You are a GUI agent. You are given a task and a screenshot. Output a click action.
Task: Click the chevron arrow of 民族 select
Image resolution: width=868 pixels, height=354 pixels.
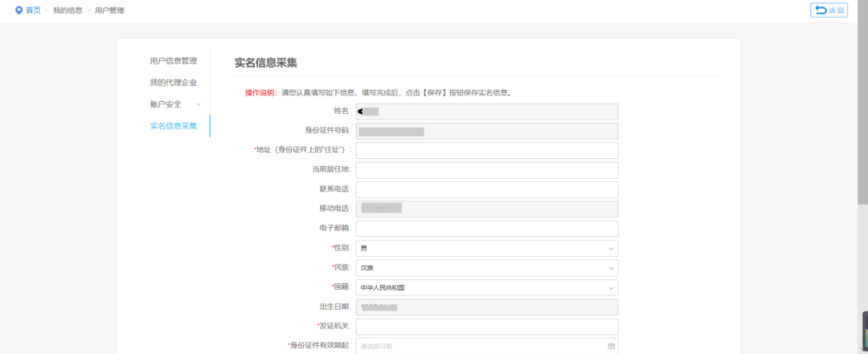click(x=611, y=268)
